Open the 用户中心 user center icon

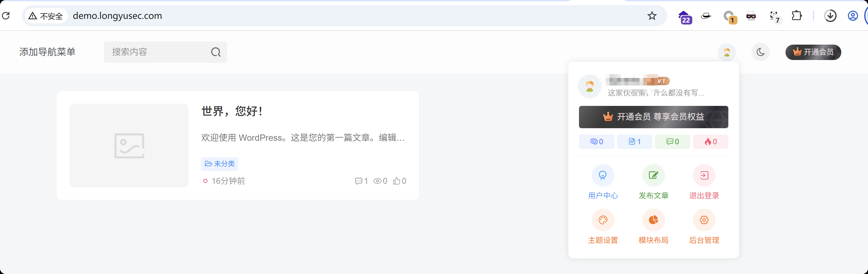(x=603, y=175)
